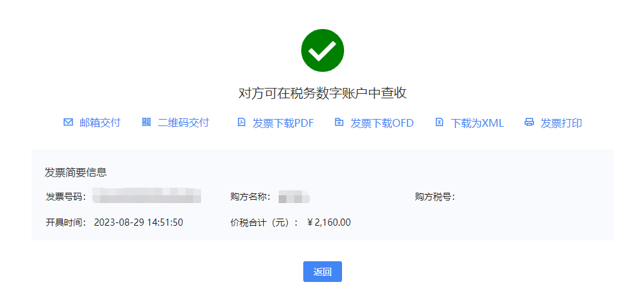This screenshot has width=644, height=291.
Task: Click the 对方可在税务数字账户中查收 message
Action: [x=322, y=93]
